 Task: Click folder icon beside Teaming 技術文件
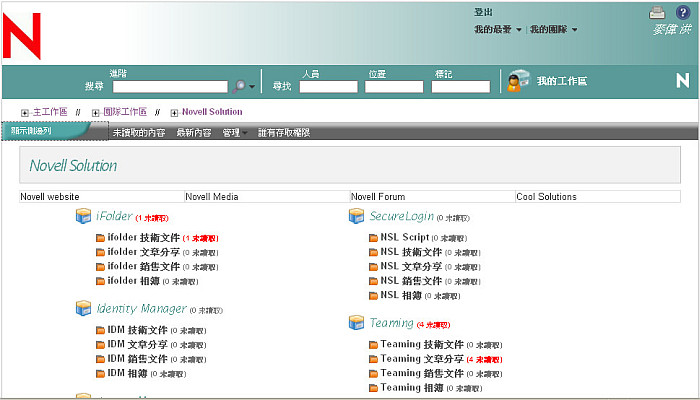point(373,345)
